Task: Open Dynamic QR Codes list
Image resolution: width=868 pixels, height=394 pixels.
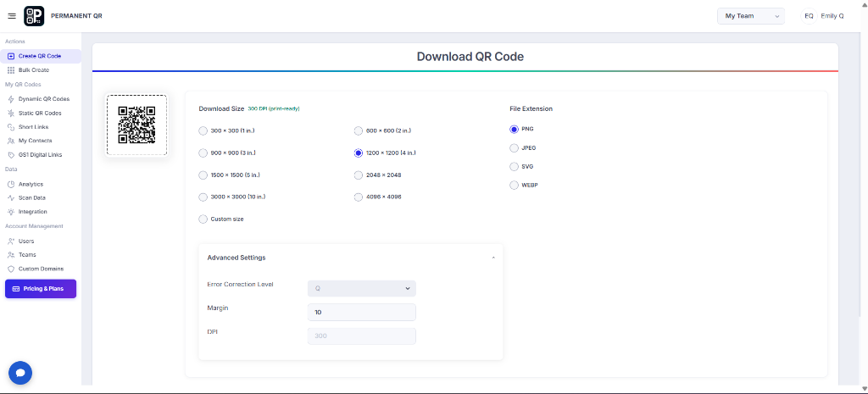Action: [x=44, y=99]
